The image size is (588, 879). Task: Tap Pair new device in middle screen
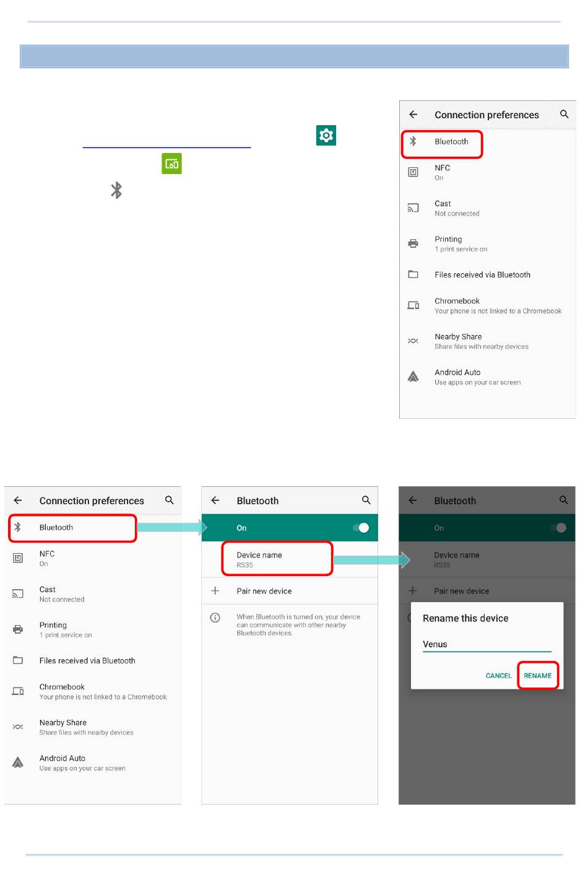tap(290, 591)
